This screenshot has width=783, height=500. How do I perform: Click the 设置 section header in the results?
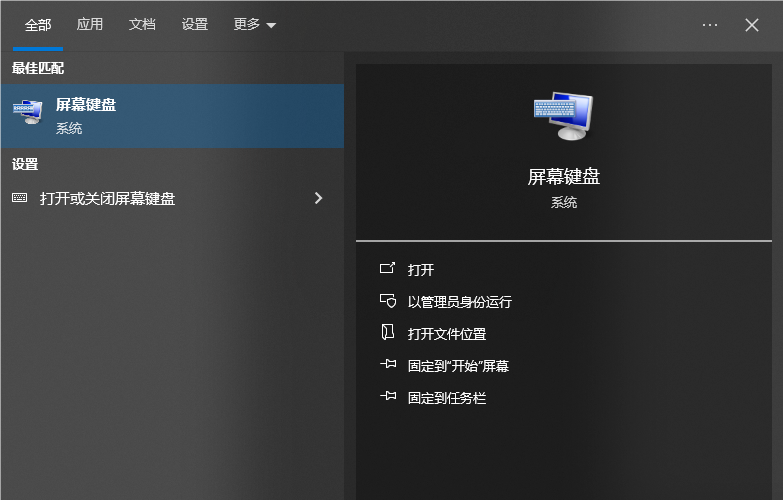coord(25,164)
